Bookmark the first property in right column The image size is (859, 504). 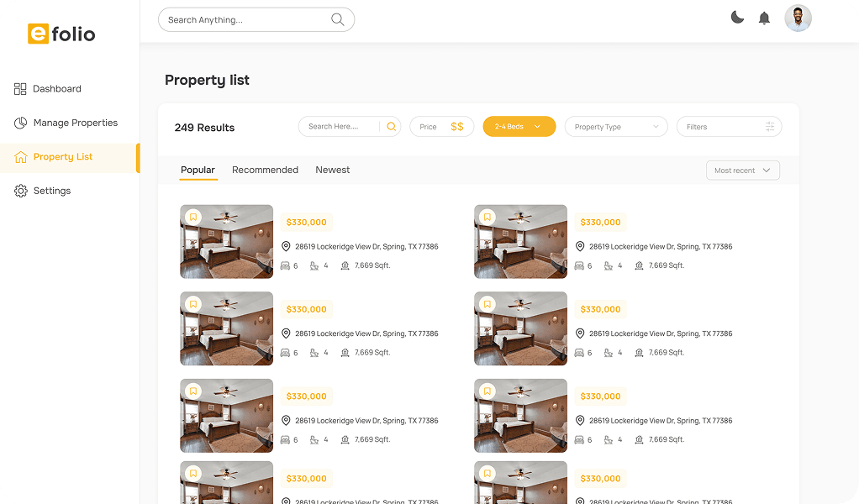487,217
